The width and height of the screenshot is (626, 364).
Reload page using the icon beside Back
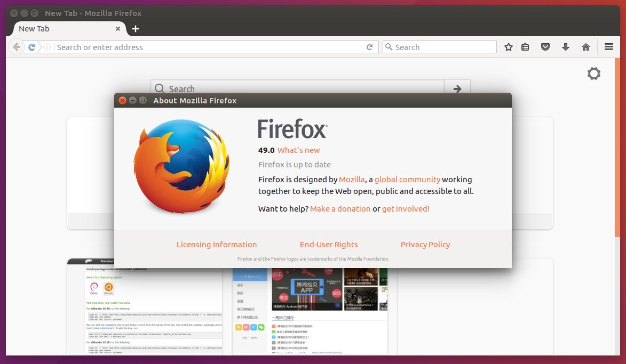pyautogui.click(x=32, y=47)
